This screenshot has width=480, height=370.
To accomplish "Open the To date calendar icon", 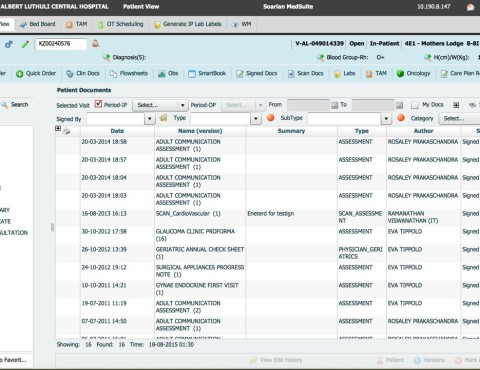I will pos(399,105).
